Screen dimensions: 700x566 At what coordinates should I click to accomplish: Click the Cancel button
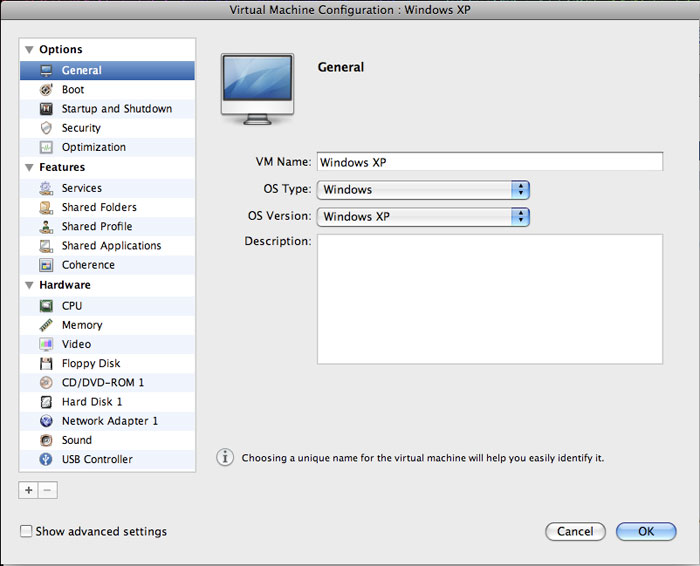pyautogui.click(x=575, y=532)
